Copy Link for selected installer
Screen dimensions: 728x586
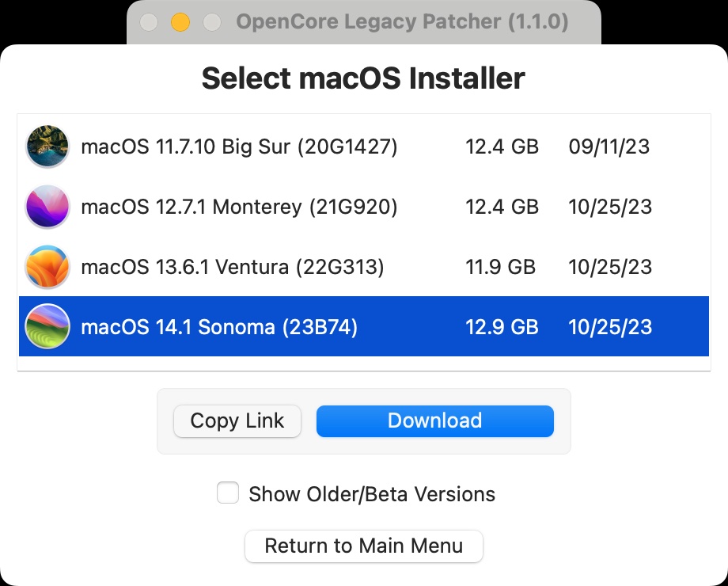(x=237, y=421)
